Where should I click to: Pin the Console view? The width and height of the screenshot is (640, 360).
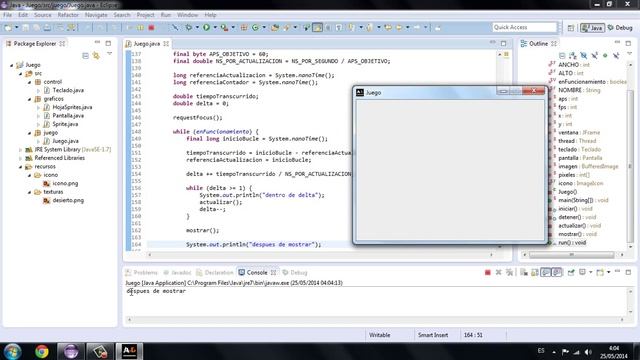(571, 272)
